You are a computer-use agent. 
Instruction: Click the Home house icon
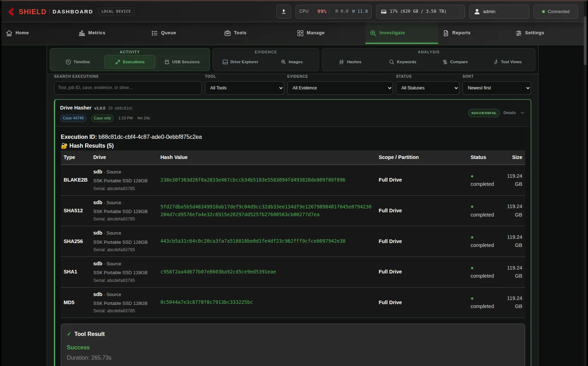coord(9,33)
